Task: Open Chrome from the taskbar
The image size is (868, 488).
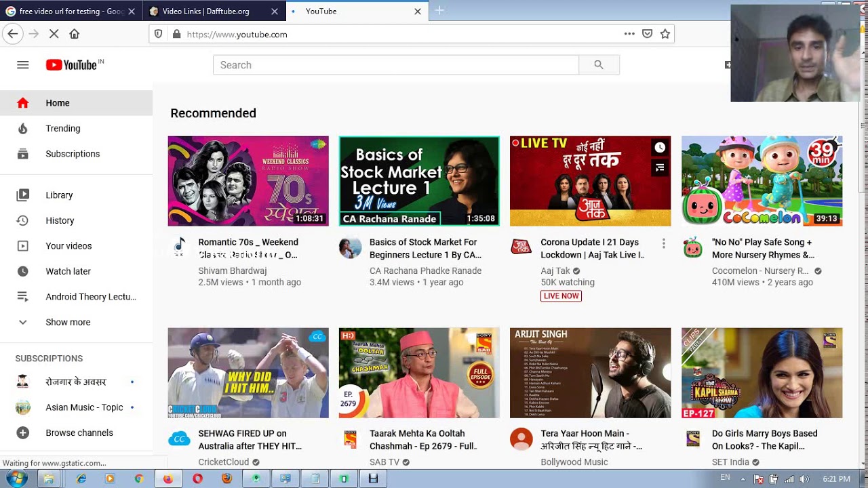Action: [x=139, y=479]
